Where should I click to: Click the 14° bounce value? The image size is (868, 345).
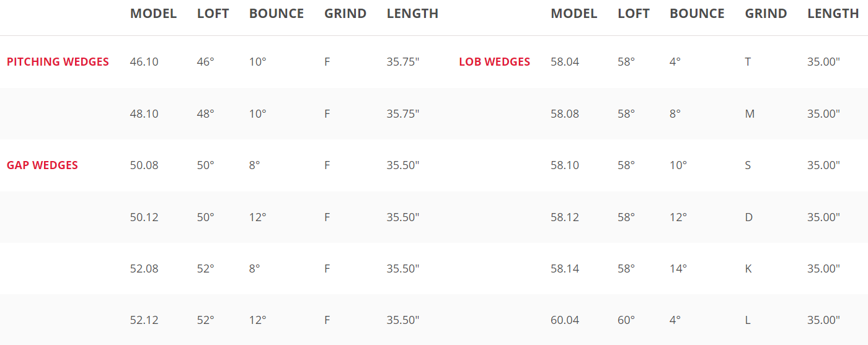[678, 269]
